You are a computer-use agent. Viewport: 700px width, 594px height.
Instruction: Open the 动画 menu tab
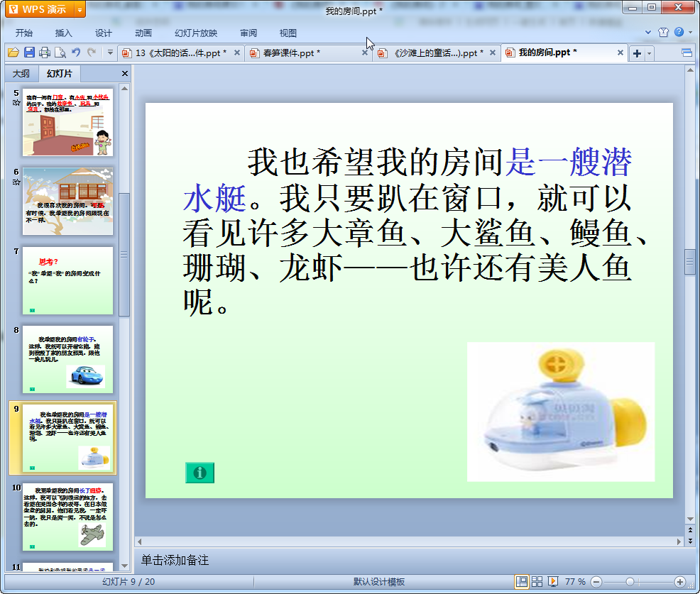pos(143,33)
